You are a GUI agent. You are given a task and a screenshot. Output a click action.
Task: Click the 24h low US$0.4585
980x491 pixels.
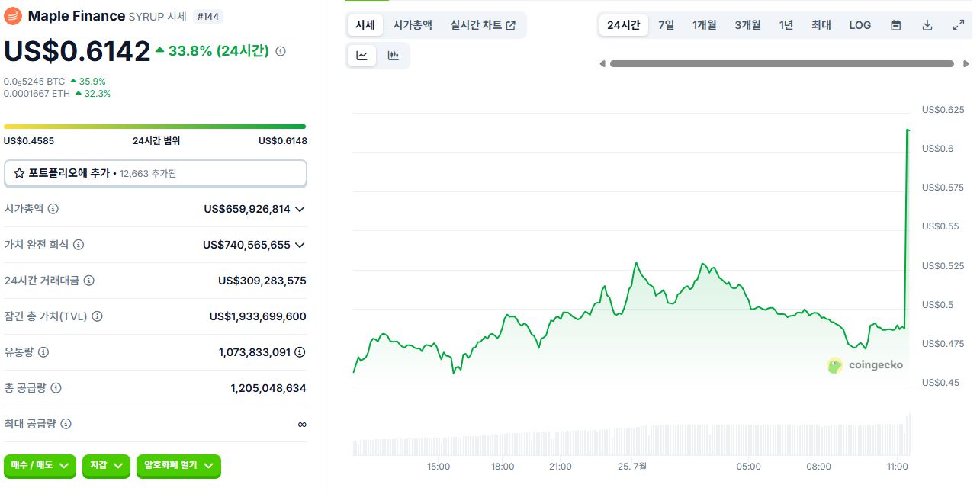point(29,141)
